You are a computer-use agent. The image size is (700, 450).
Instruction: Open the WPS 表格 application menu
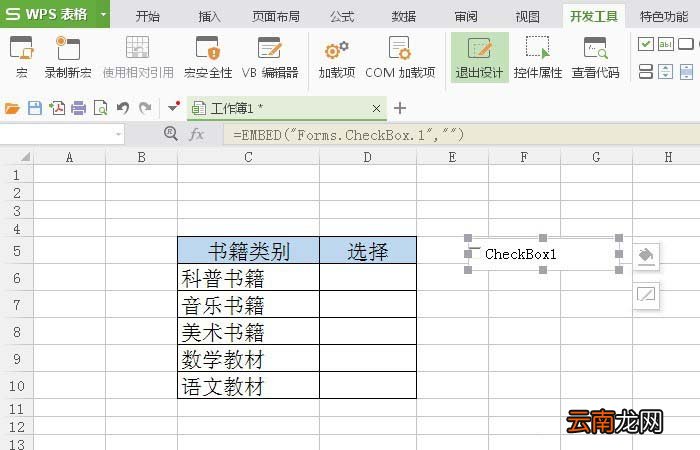click(x=46, y=14)
